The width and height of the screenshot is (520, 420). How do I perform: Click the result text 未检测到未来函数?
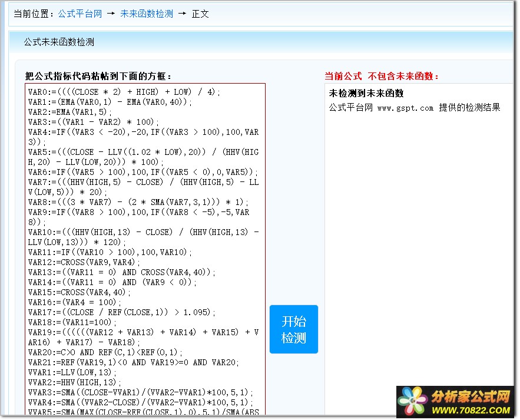[366, 93]
